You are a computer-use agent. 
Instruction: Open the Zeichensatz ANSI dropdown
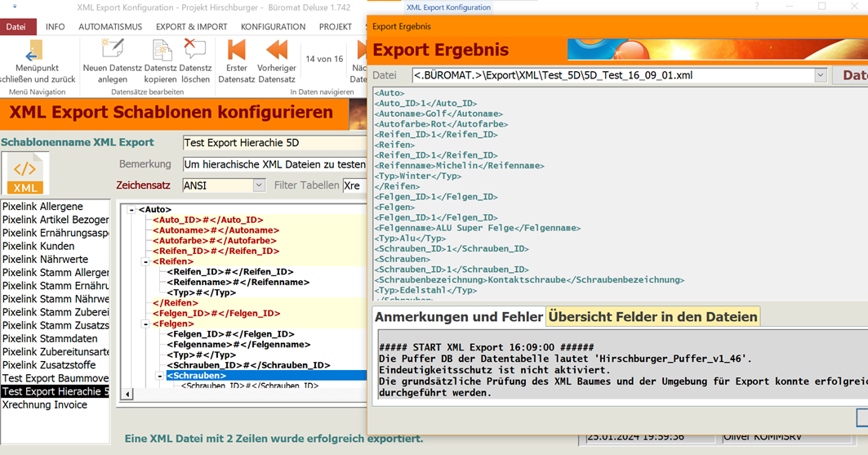coord(259,185)
